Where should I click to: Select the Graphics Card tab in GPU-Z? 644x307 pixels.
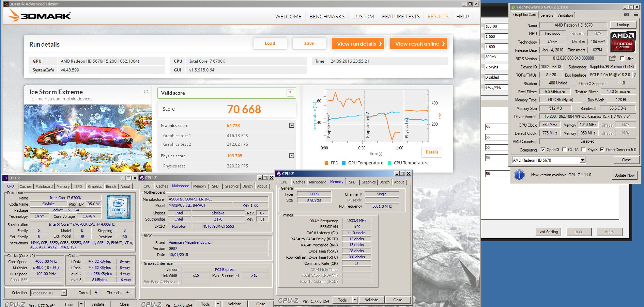tap(524, 15)
